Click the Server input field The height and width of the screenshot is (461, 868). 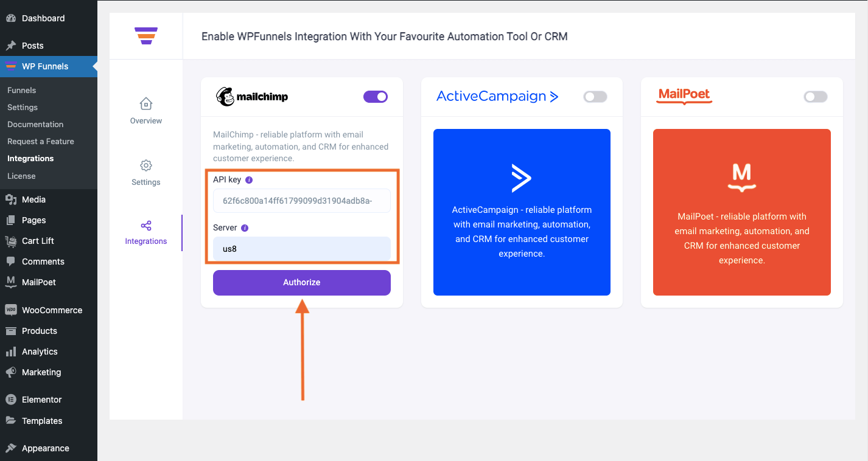click(302, 249)
